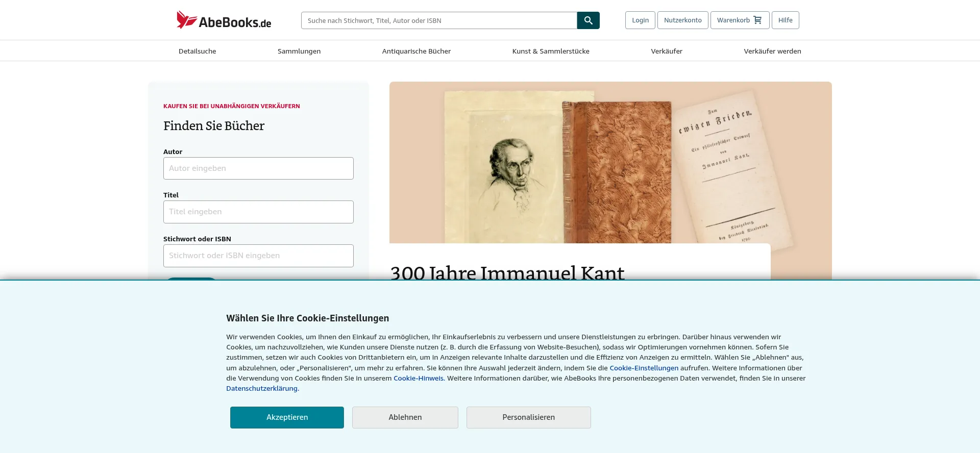The image size is (980, 453).
Task: Click into the Autor input field
Action: [x=258, y=168]
